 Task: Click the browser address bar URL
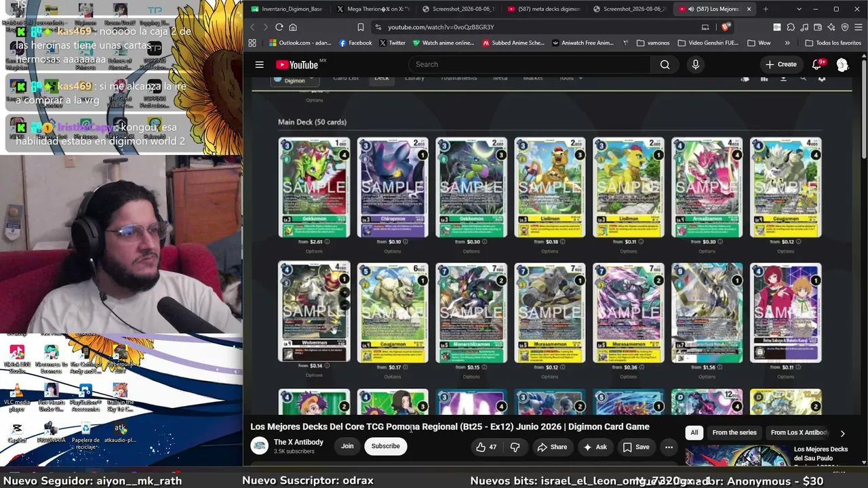tap(441, 27)
